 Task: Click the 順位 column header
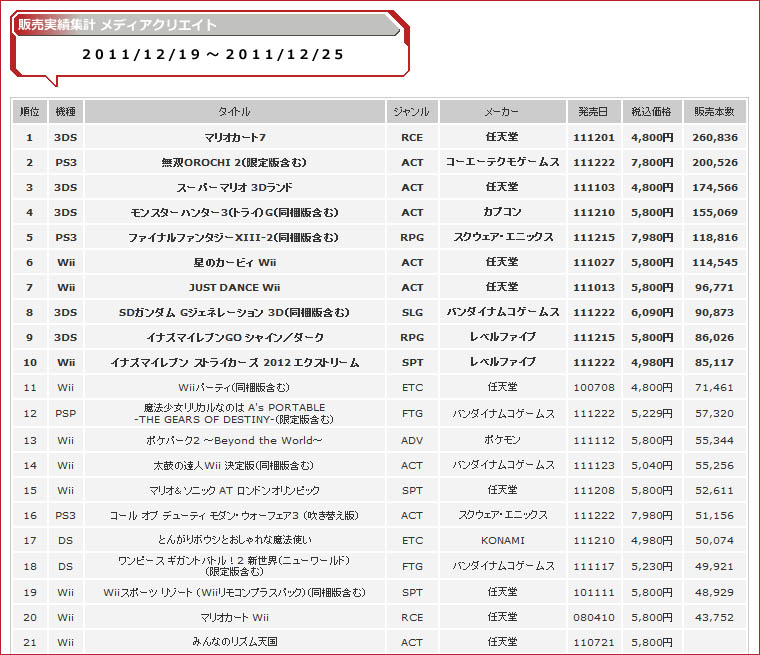click(30, 112)
